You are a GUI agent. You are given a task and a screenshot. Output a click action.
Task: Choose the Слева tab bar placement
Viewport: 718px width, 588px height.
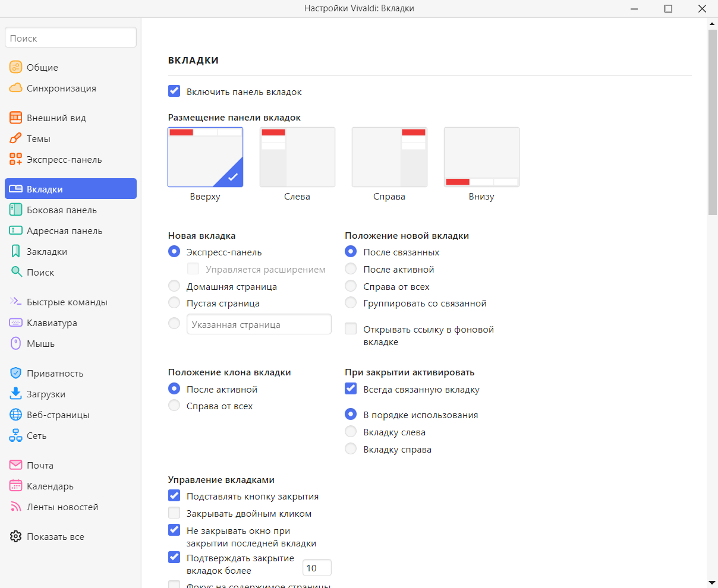tap(297, 157)
